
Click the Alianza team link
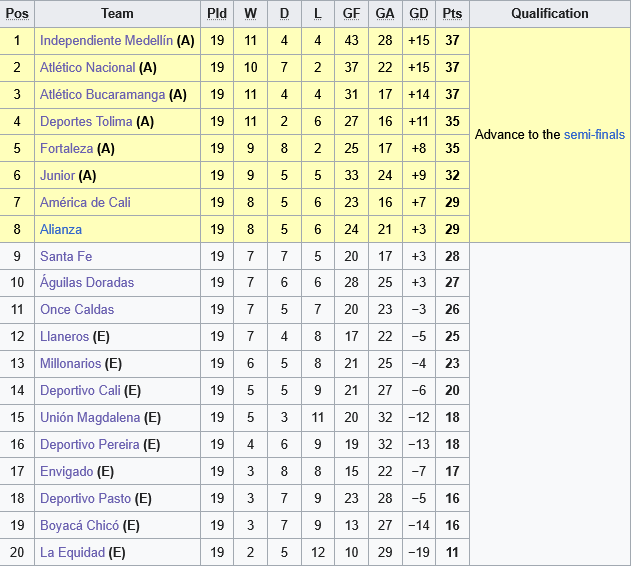click(x=61, y=230)
